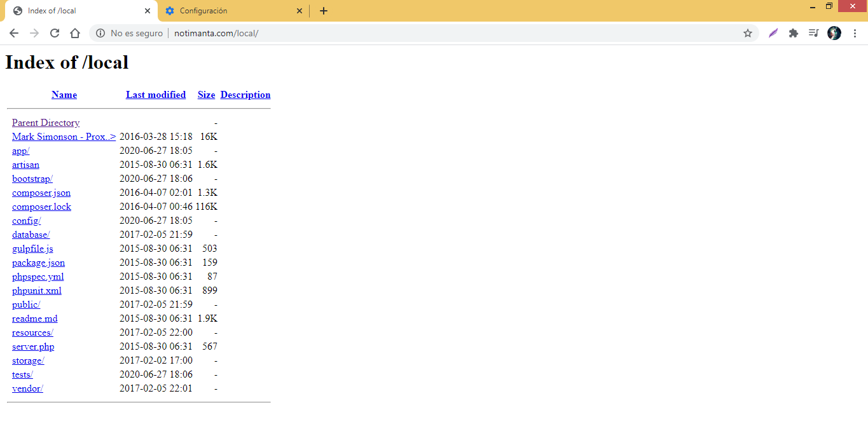This screenshot has width=868, height=431.
Task: Open composer.json file
Action: tap(41, 193)
